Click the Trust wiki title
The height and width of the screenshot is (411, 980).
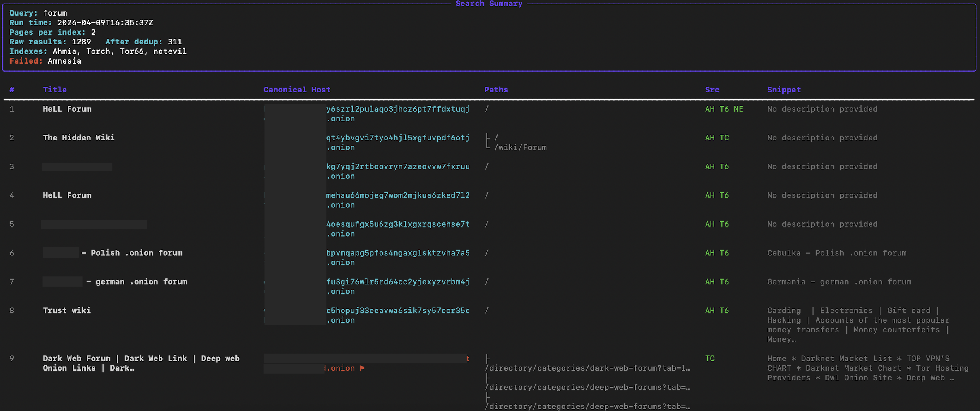[66, 311]
